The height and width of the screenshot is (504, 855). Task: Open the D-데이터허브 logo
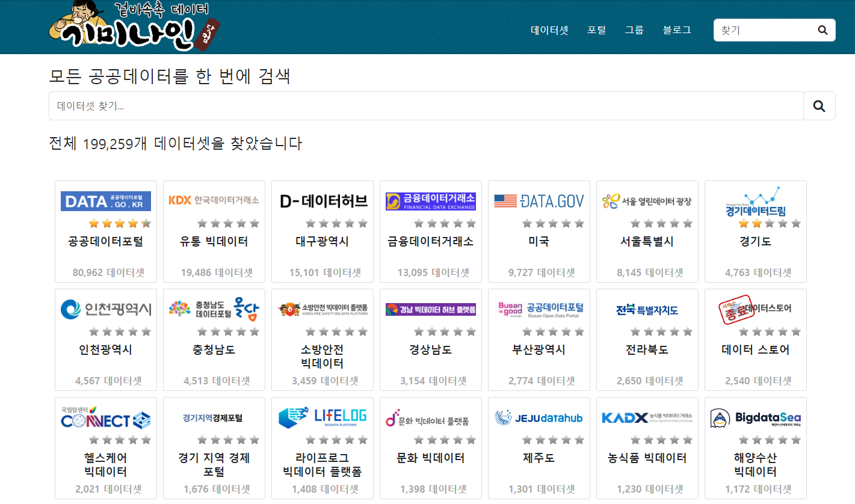click(324, 201)
